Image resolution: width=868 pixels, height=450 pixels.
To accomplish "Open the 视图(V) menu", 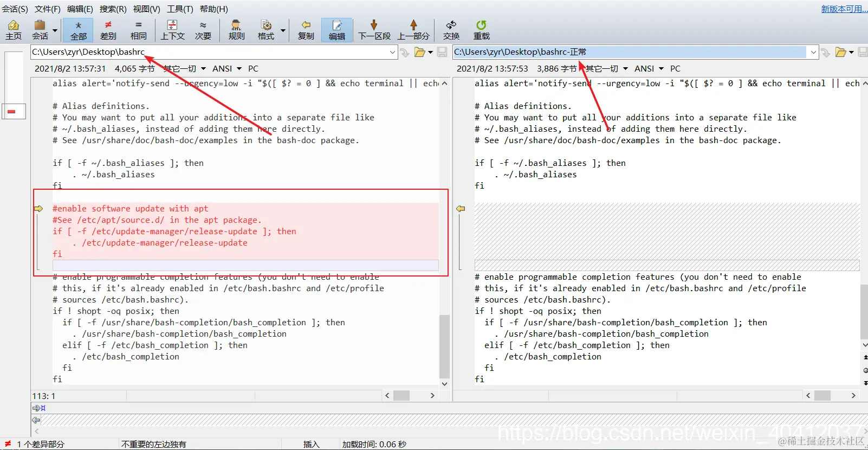I will (146, 9).
